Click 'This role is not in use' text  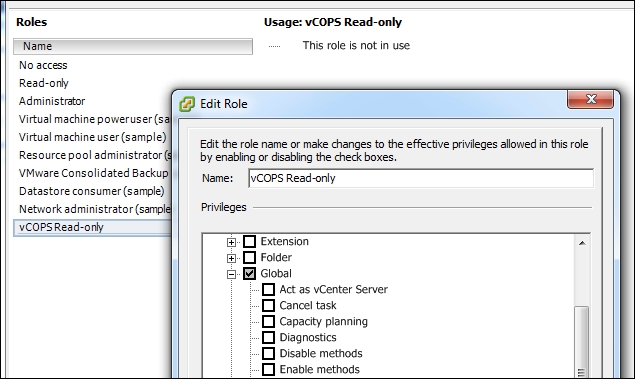pos(356,45)
